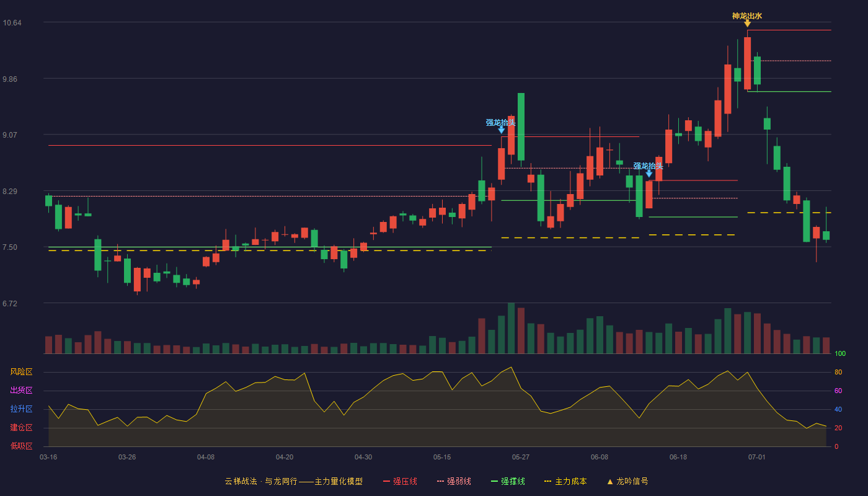This screenshot has width=868, height=496.
Task: Click the 04-08 date label
Action: 206,457
